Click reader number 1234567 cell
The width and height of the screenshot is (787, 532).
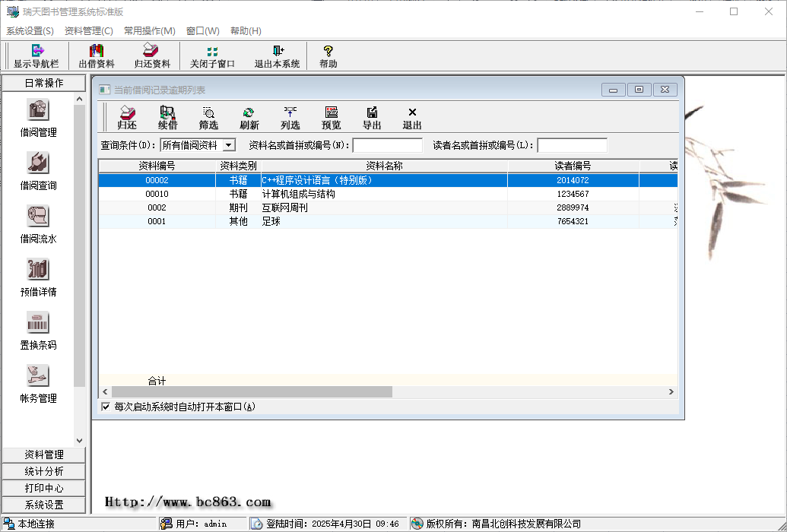click(573, 194)
